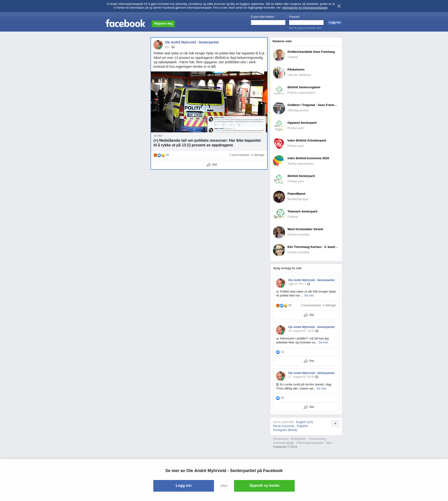Click the E-post eller telefon field
The width and height of the screenshot is (448, 501).
click(x=268, y=23)
